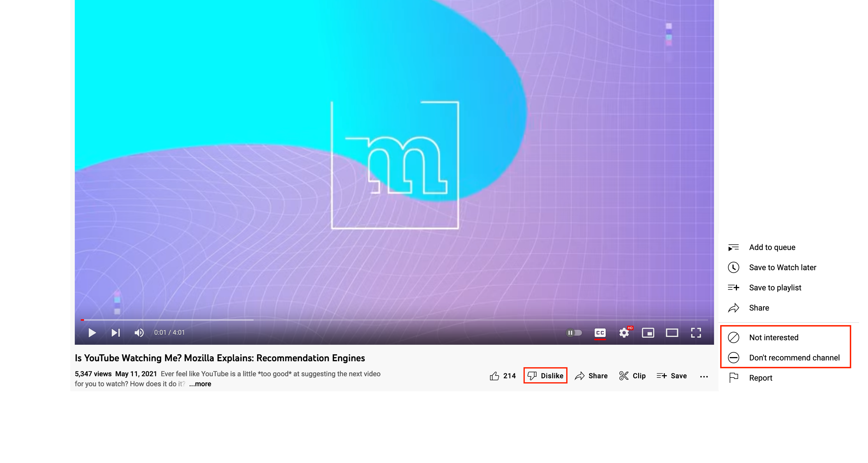
Task: Create a Clip of the video
Action: (632, 376)
